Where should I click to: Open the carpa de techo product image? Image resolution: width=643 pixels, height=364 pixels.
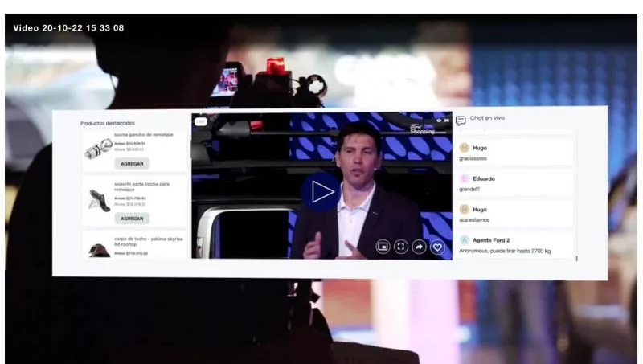point(98,249)
